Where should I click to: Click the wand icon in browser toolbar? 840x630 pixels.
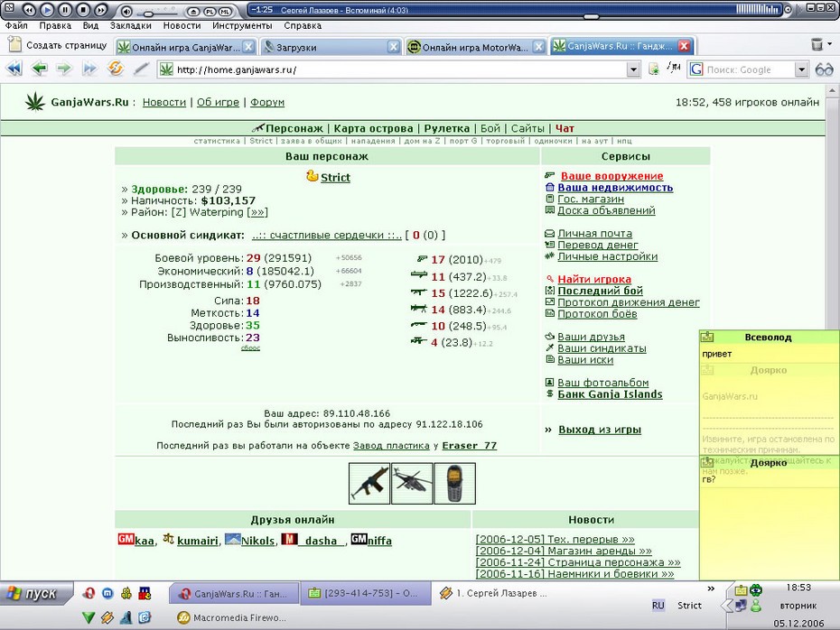[141, 69]
